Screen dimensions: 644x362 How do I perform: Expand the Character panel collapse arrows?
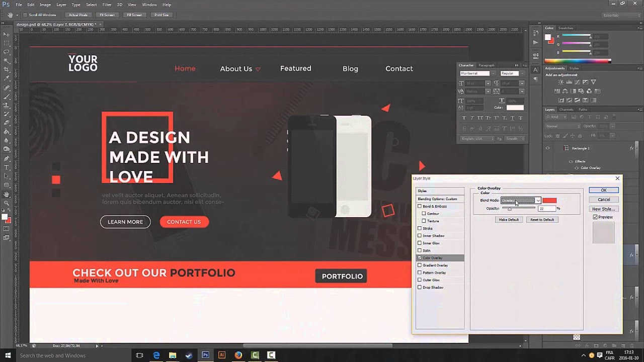click(x=516, y=65)
